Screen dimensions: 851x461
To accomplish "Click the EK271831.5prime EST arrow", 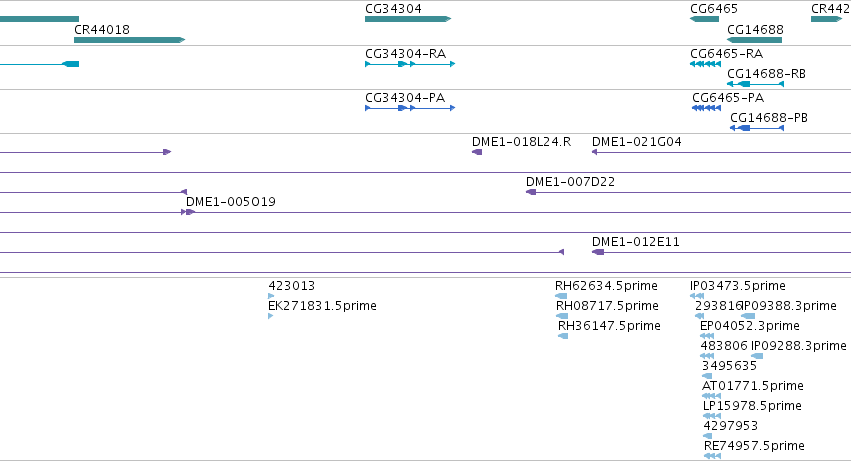I will click(270, 316).
